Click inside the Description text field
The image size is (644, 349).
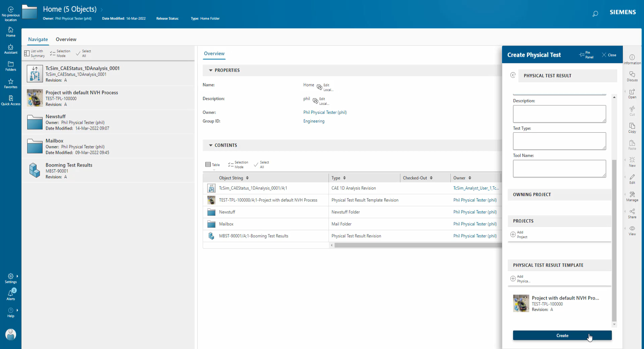[559, 114]
